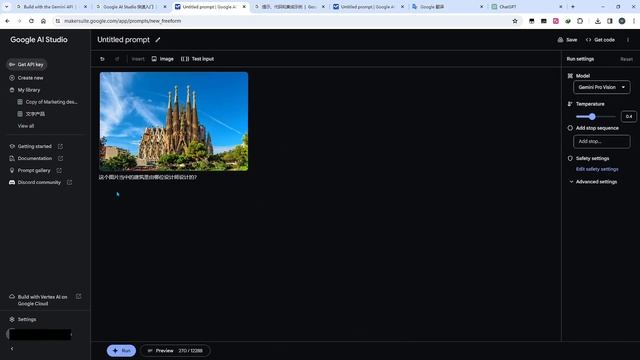
Task: Open the browser extensions puzzle icon
Action: [580, 21]
